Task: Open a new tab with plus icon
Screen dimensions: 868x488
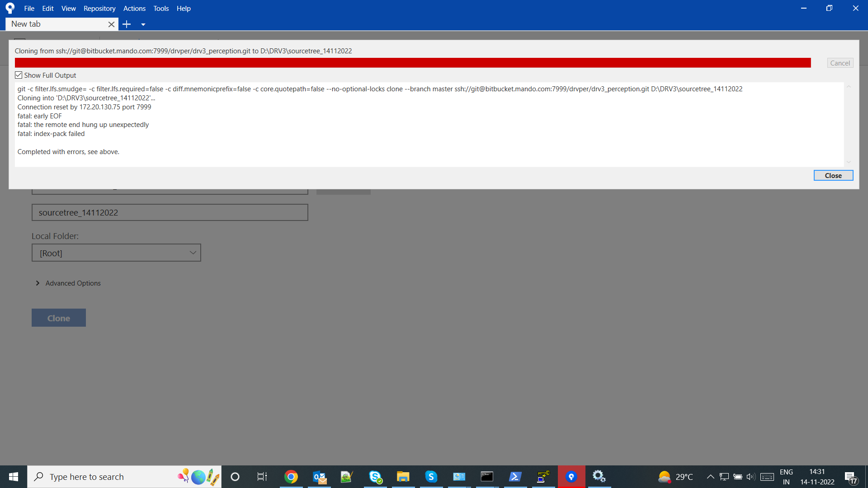Action: [127, 24]
